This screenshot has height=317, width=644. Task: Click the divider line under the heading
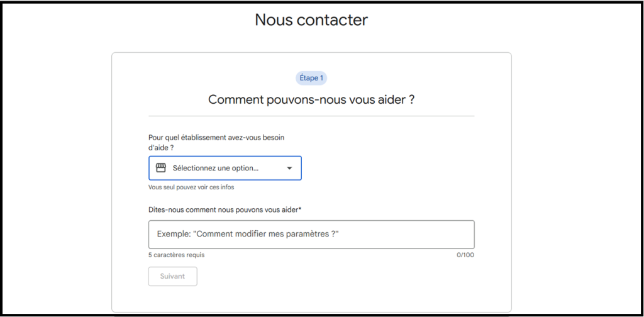[311, 116]
